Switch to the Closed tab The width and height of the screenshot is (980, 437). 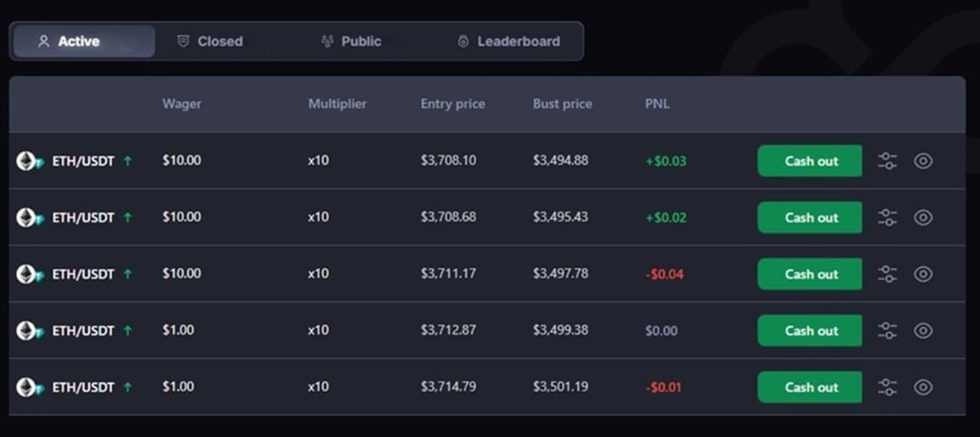point(211,41)
